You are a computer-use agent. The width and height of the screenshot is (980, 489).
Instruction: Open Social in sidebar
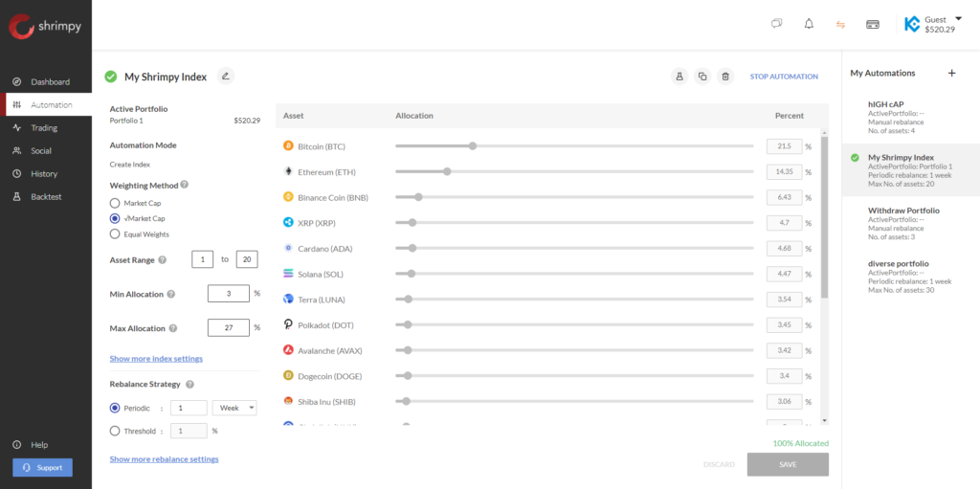coord(46,150)
